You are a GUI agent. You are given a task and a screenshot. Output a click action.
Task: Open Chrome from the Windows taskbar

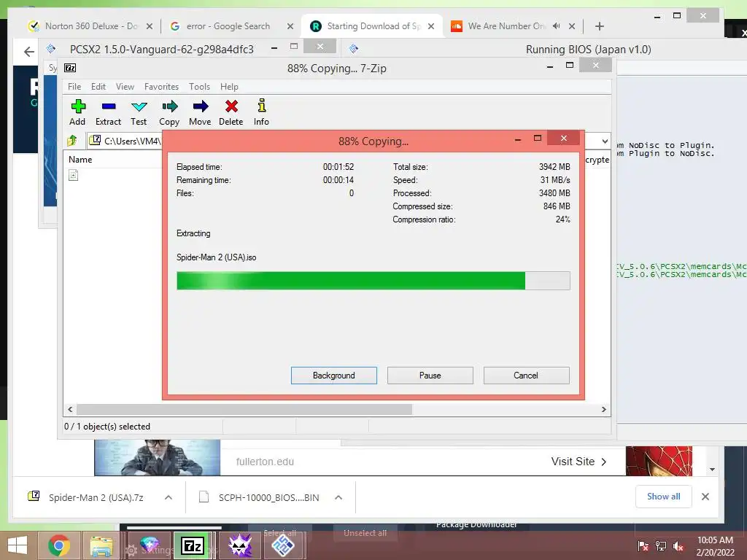58,545
